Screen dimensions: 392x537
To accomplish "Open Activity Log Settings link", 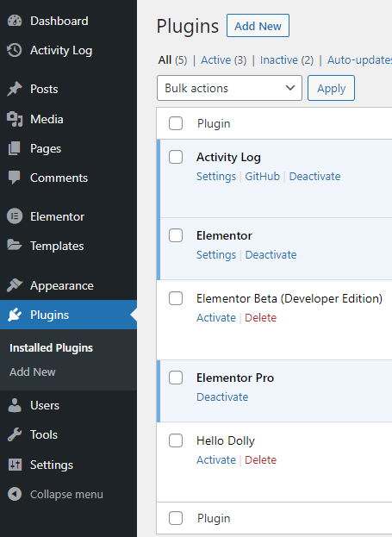I will click(216, 177).
